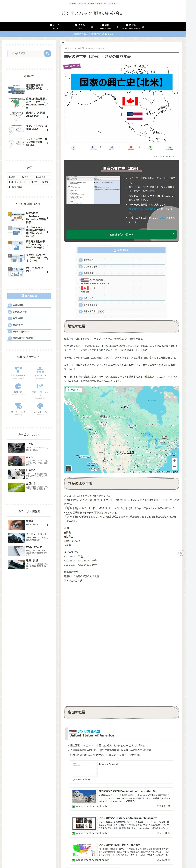Switch map to satellite view thumbnail
196x868 pixels.
(69, 468)
